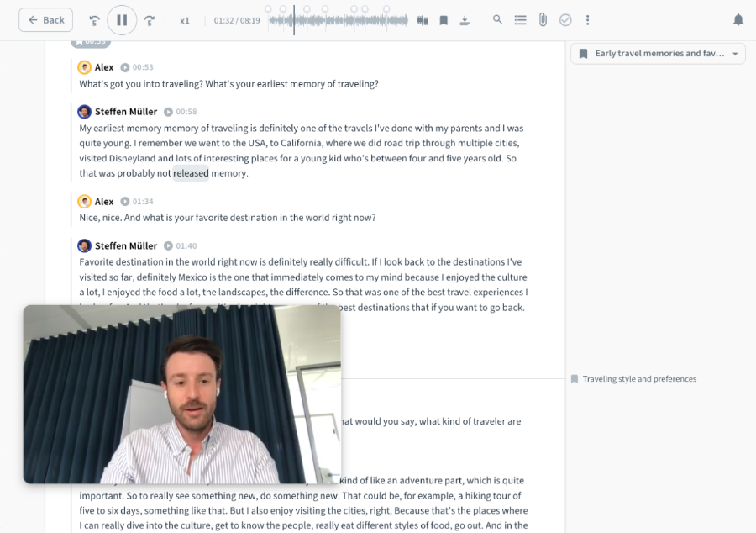The height and width of the screenshot is (533, 756).
Task: Go back using the Back button
Action: [x=45, y=20]
